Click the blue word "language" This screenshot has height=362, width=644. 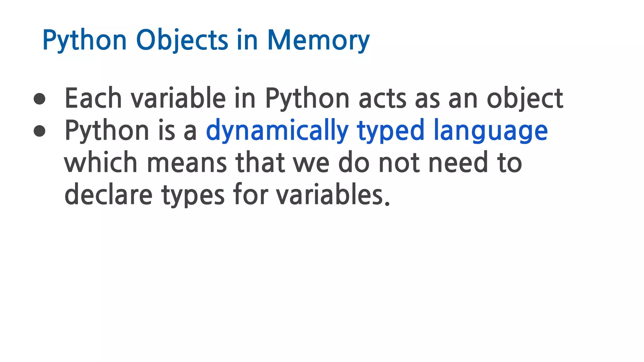491,131
